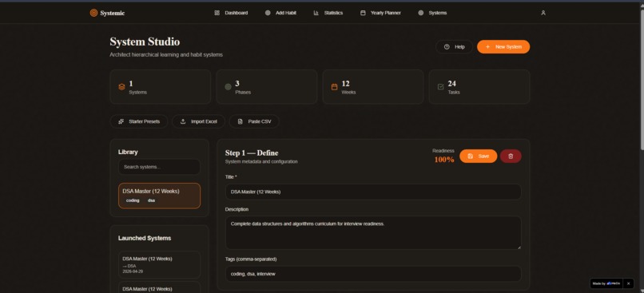644x293 pixels.
Task: Edit the Tags comma-separated field
Action: click(x=373, y=274)
